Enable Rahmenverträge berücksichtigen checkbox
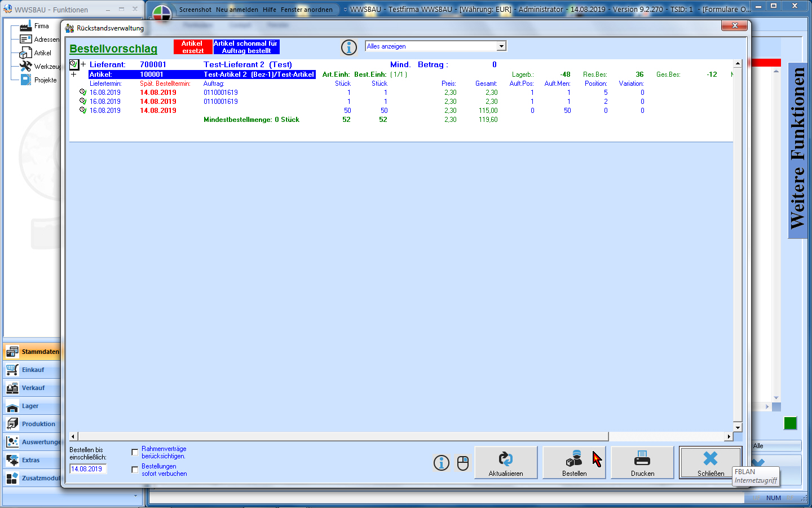The width and height of the screenshot is (812, 508). (x=135, y=452)
